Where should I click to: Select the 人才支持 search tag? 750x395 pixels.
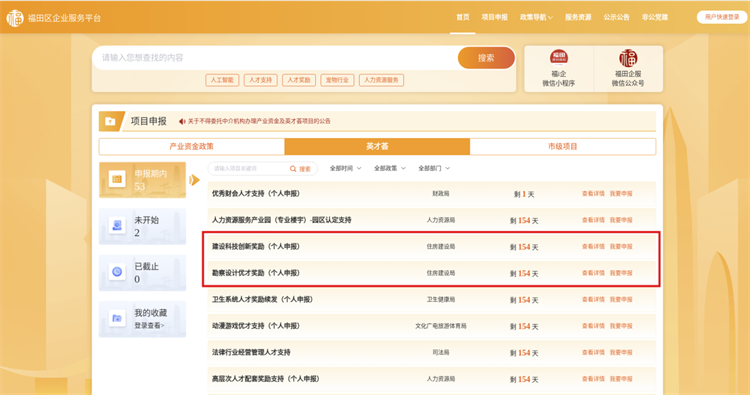click(260, 80)
